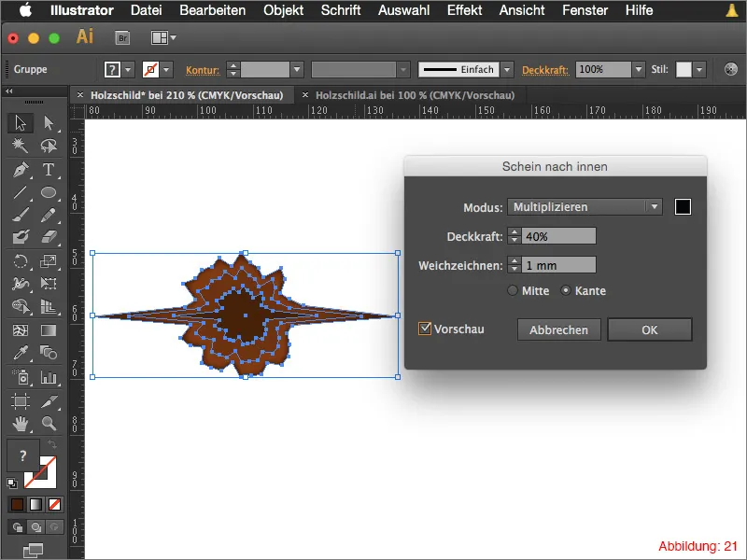Toggle the Vorschau checkbox
747x560 pixels.
click(x=425, y=329)
